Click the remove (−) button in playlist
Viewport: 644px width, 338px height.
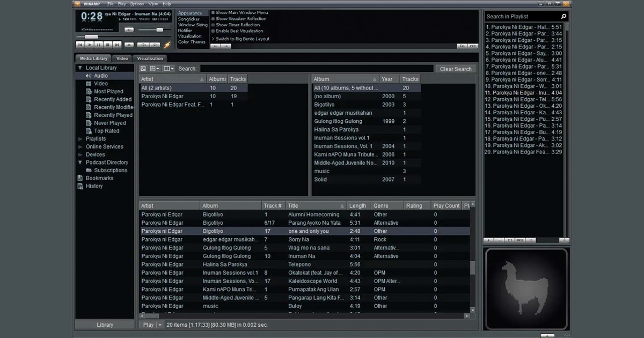pyautogui.click(x=499, y=240)
